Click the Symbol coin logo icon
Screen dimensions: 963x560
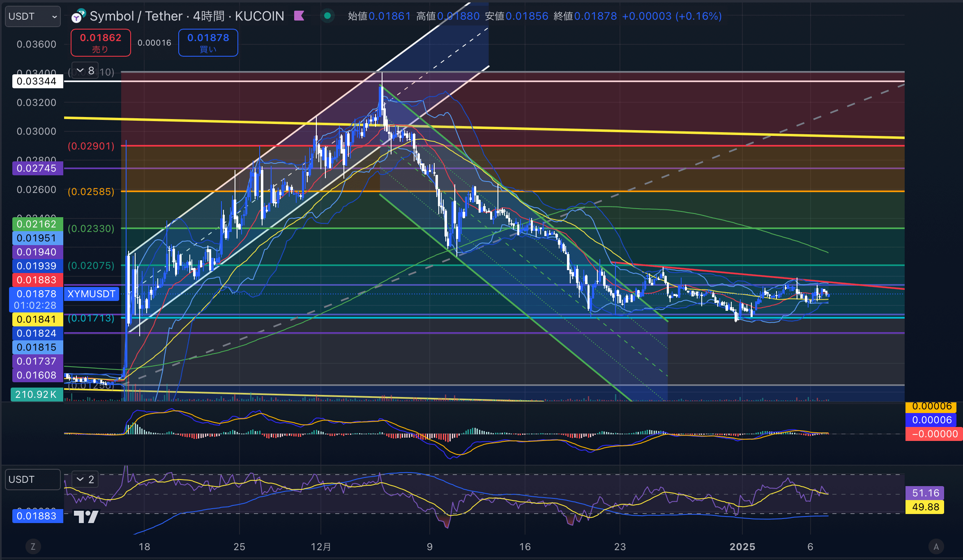[x=78, y=16]
